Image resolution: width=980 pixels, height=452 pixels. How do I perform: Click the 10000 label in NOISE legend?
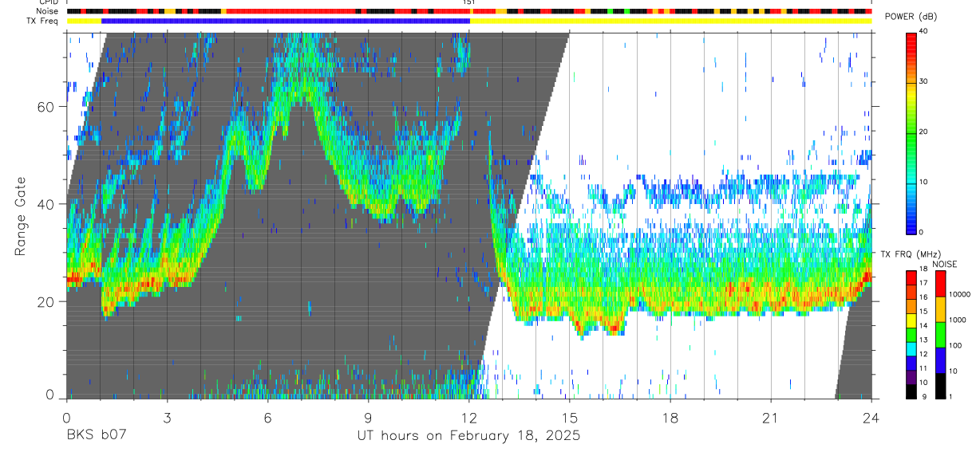pyautogui.click(x=960, y=294)
